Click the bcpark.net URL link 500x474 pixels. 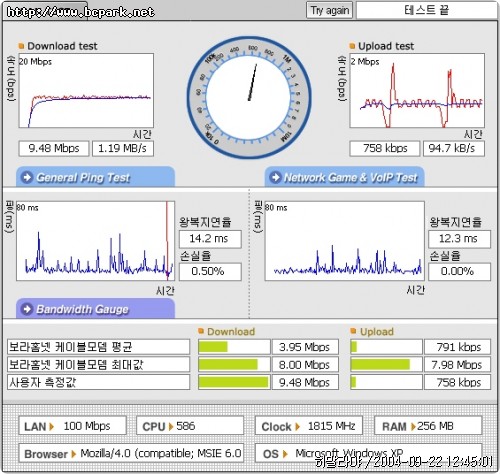coord(80,12)
